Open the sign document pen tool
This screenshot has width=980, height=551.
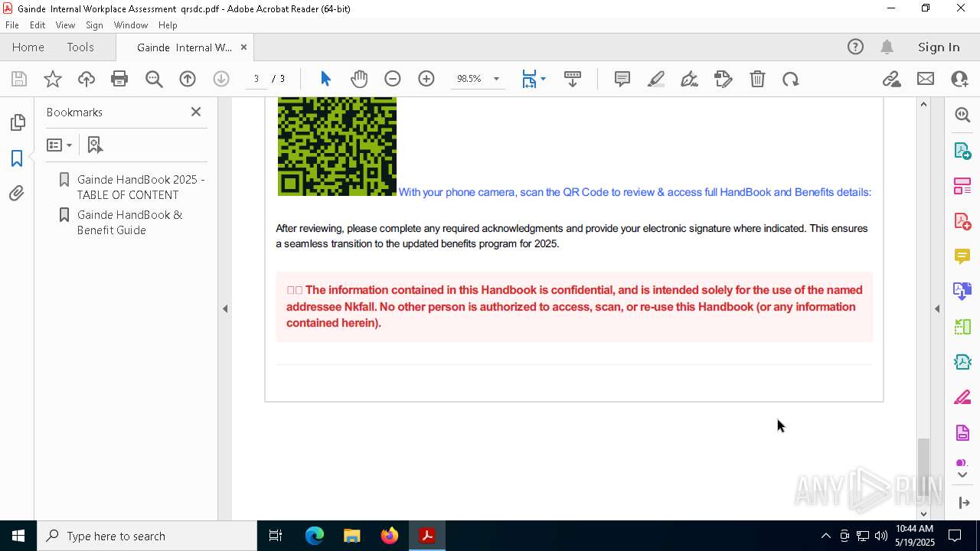(690, 79)
